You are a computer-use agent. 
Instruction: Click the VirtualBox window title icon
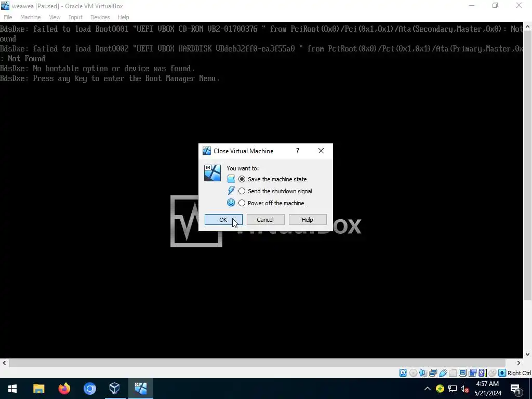[5, 6]
